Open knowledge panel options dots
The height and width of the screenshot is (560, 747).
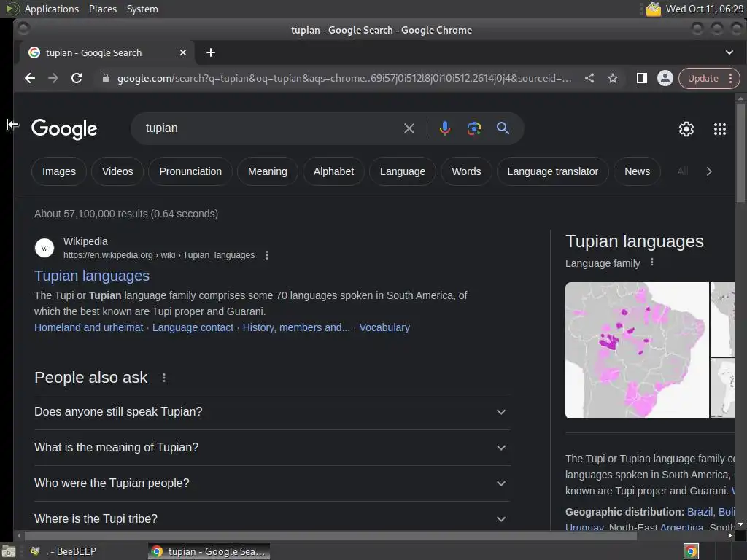[651, 262]
